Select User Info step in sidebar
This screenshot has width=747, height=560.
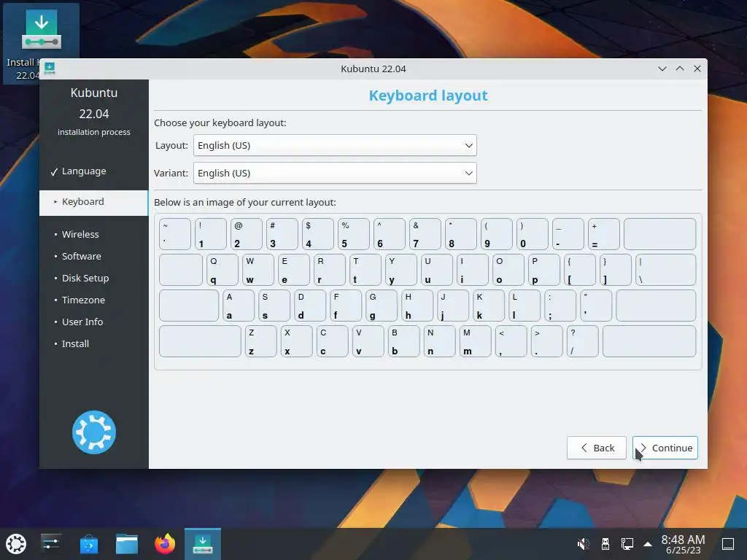point(82,322)
